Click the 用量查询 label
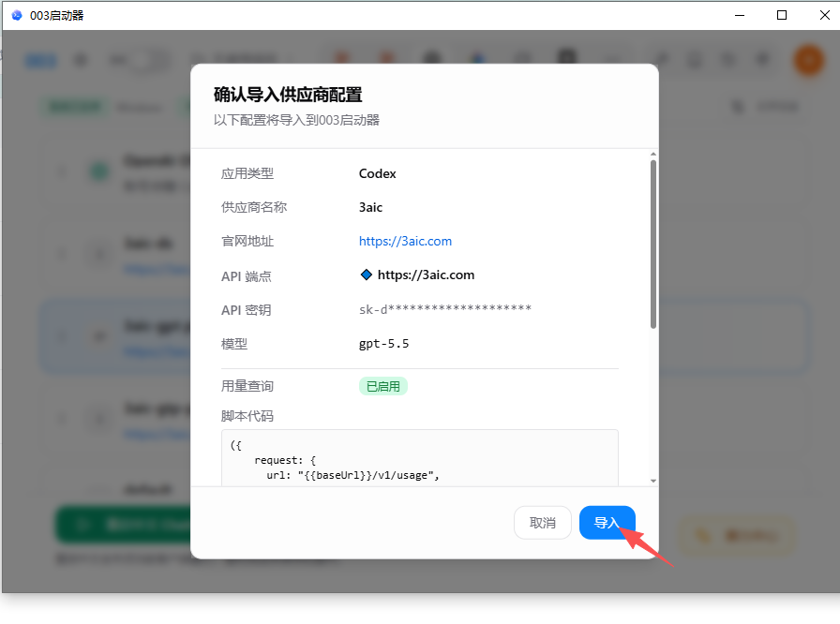 [247, 386]
